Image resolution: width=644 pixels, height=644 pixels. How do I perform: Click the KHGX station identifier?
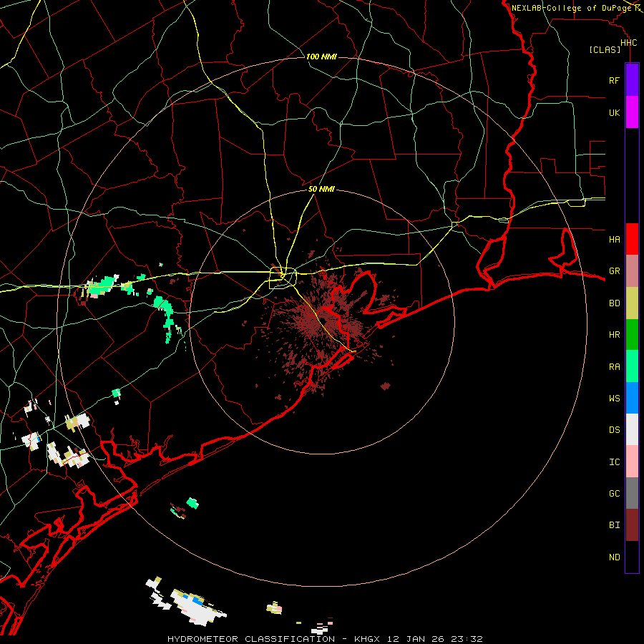click(369, 639)
